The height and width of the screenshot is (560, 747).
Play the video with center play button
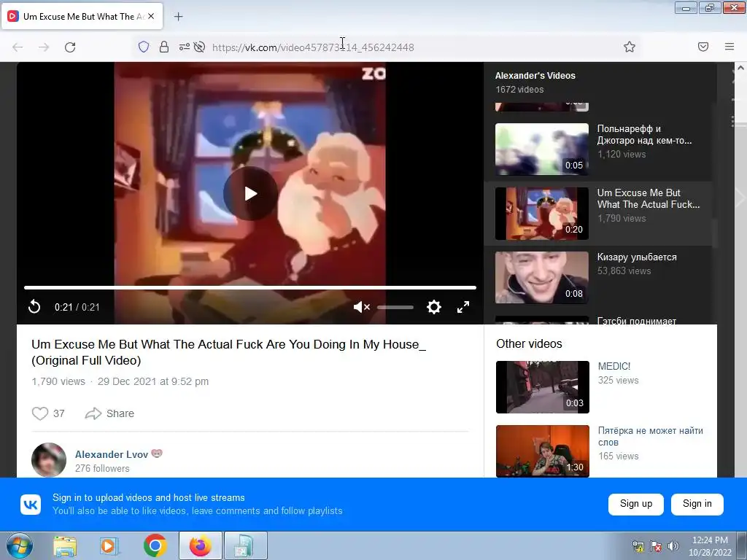[251, 193]
